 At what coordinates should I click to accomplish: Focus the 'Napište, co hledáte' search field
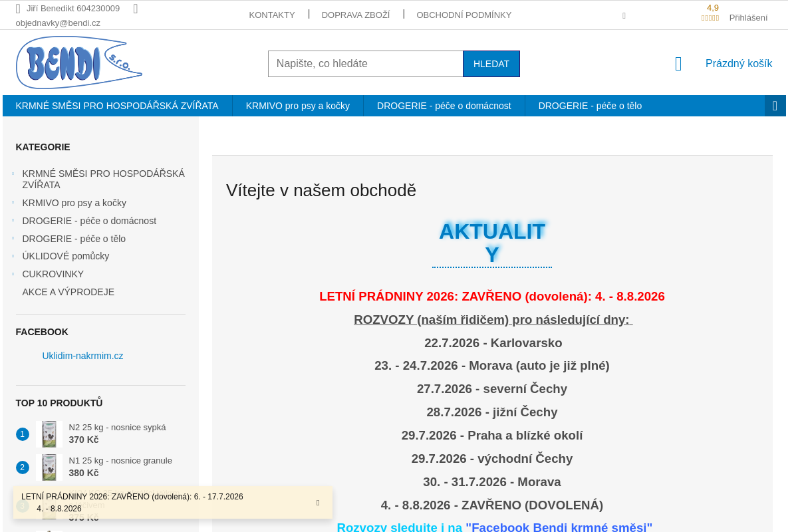(365, 64)
